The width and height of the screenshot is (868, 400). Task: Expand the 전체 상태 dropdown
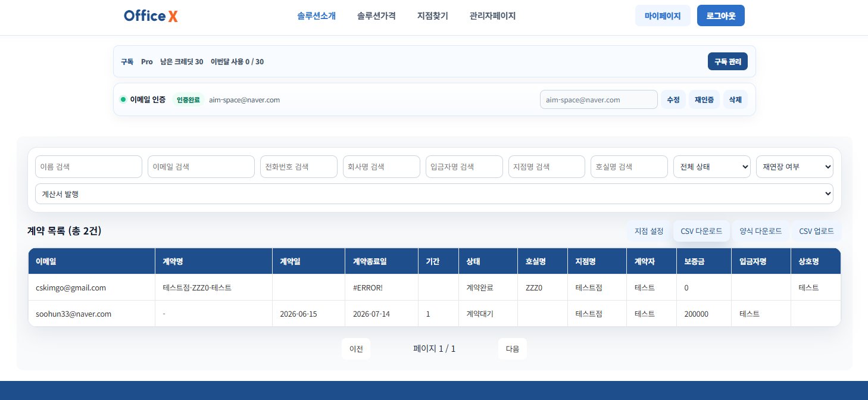click(712, 167)
